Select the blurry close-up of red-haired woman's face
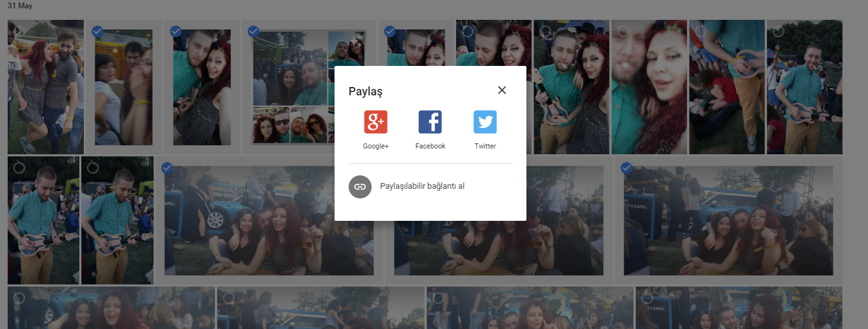This screenshot has width=868, height=329. click(623, 31)
